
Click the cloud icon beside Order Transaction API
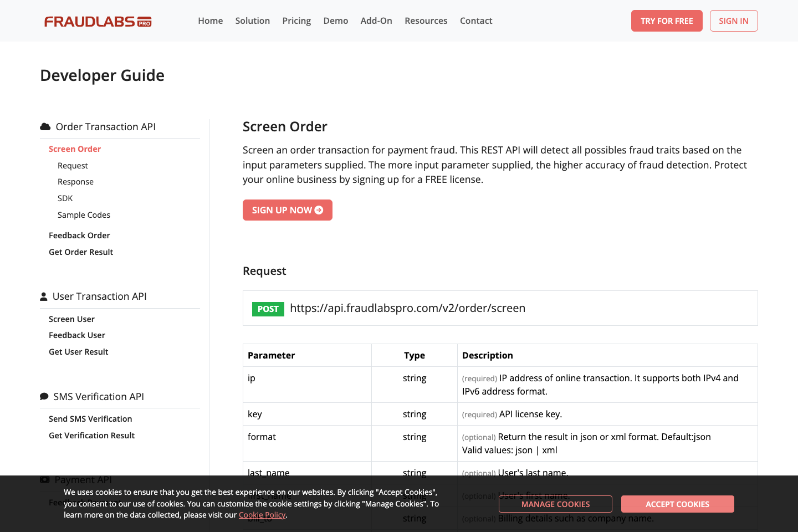[x=44, y=126]
